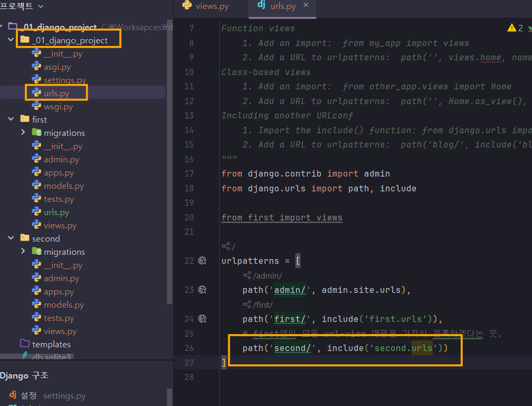Click Python file icon beside asgi.py
The width and height of the screenshot is (532, 406).
(x=36, y=66)
